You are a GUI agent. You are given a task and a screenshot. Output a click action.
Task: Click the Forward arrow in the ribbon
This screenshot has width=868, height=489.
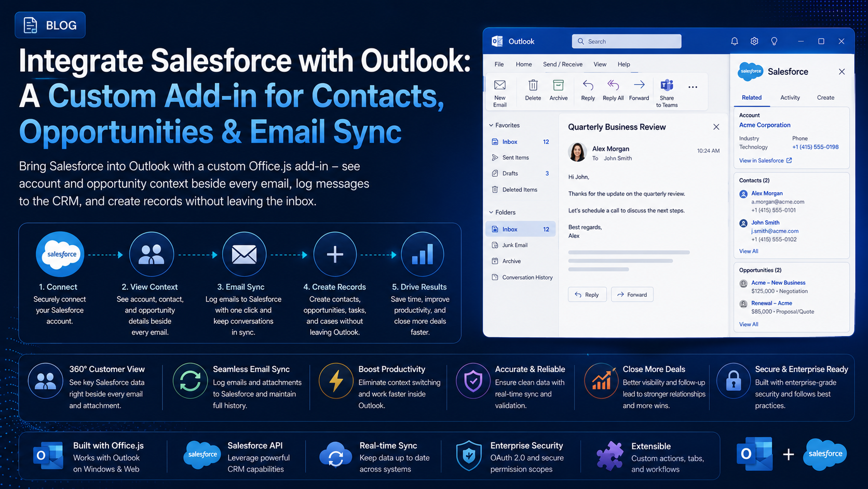pyautogui.click(x=639, y=85)
